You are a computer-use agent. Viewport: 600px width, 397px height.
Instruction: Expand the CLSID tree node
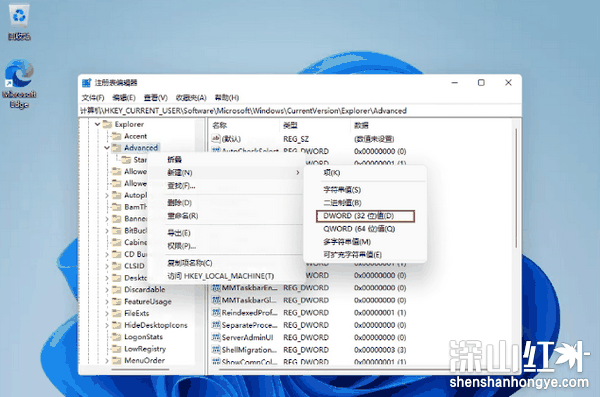click(107, 266)
